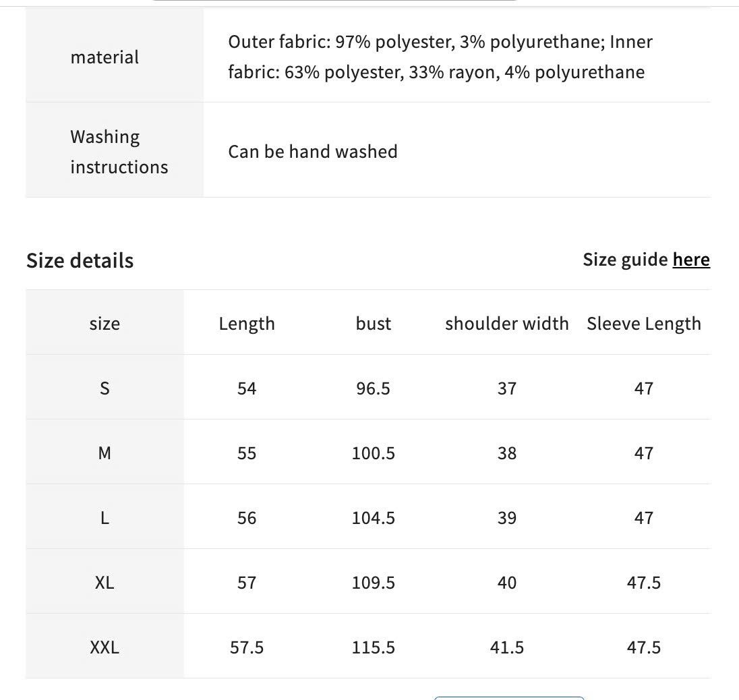The image size is (739, 700).
Task: Select the 'bust' column header
Action: [374, 324]
